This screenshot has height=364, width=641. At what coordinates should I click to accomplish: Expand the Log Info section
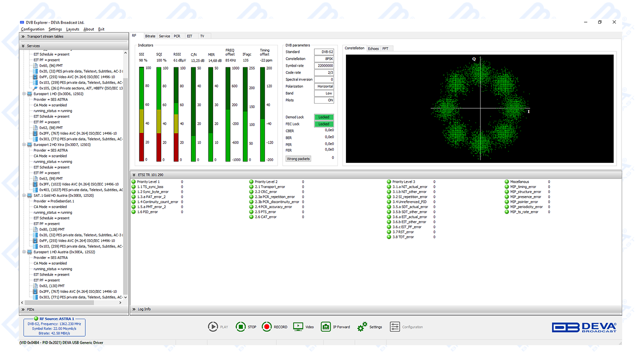pyautogui.click(x=134, y=309)
